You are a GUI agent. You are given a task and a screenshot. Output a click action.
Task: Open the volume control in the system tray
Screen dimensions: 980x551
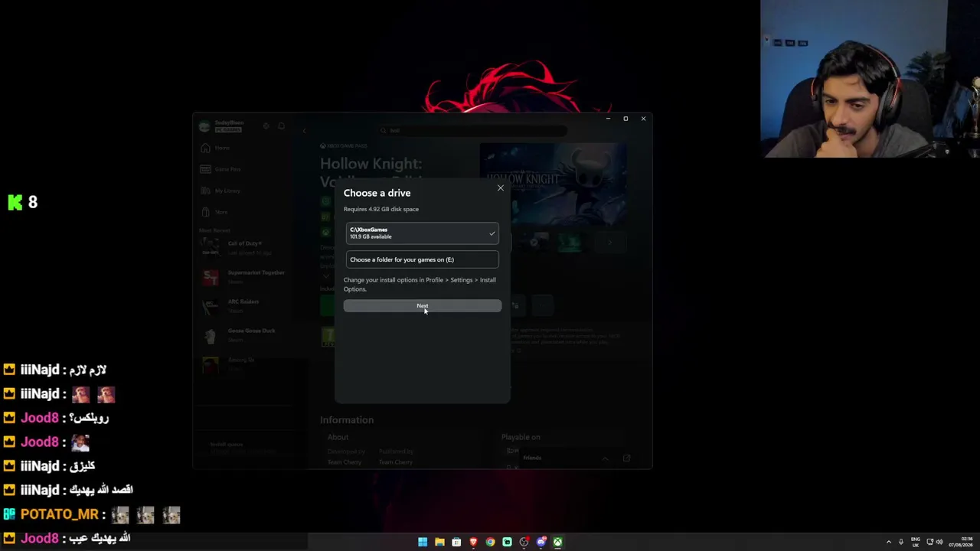pyautogui.click(x=939, y=542)
